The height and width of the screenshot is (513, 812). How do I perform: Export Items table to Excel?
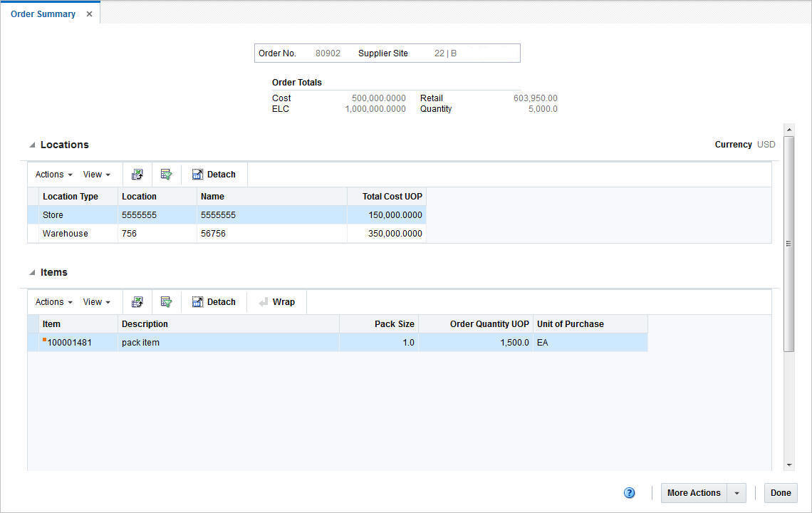(x=137, y=301)
